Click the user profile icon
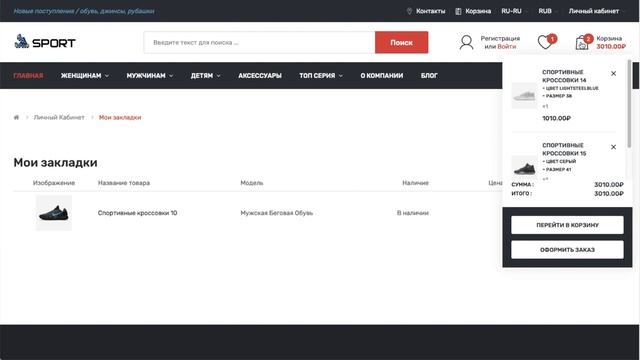The height and width of the screenshot is (360, 640). pos(466,42)
